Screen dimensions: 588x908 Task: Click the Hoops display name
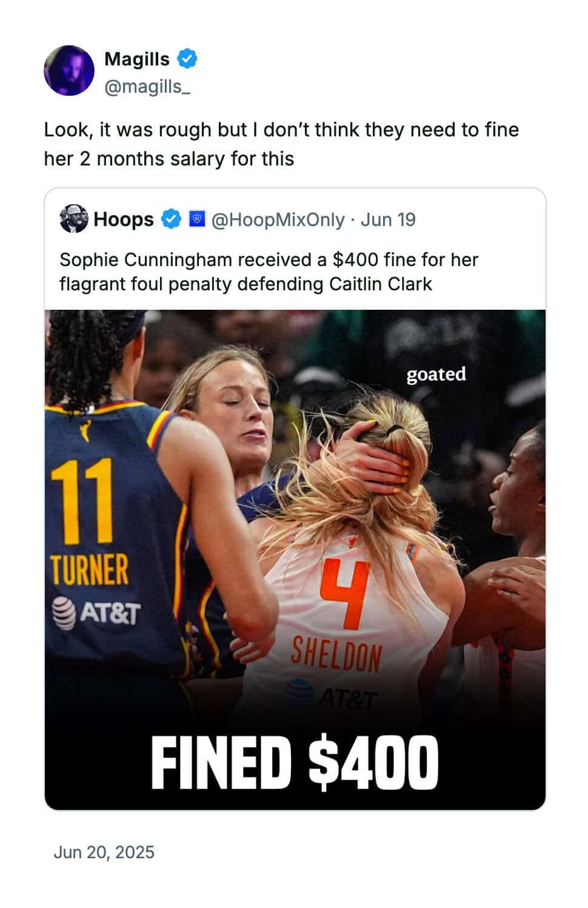coord(124,219)
